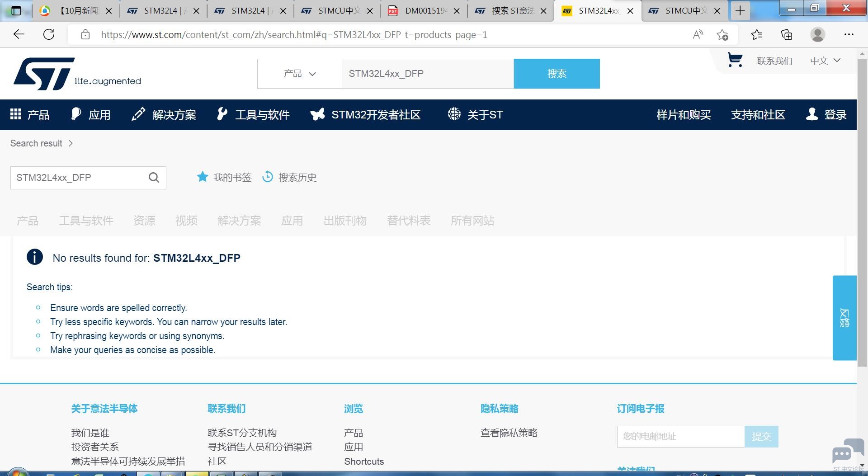Close the 搜索 ST意法 tab
Viewport: 868px width, 476px height.
[x=544, y=11]
